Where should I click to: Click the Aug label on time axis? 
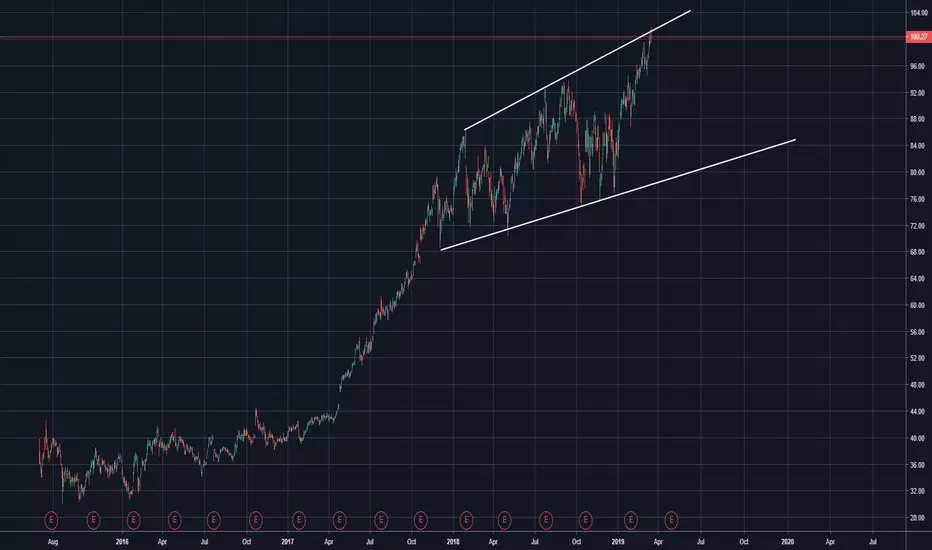(52, 542)
